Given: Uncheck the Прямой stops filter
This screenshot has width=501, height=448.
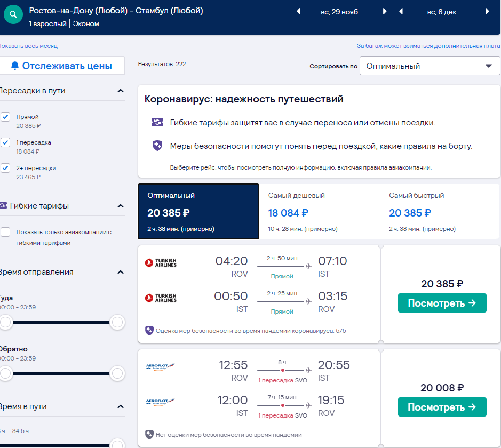Looking at the screenshot, I should coord(5,117).
